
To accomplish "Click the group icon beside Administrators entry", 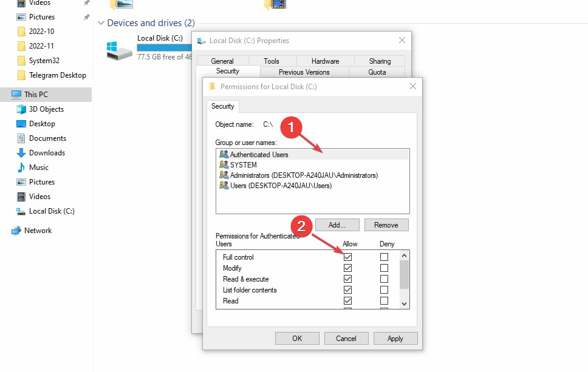I will point(224,175).
